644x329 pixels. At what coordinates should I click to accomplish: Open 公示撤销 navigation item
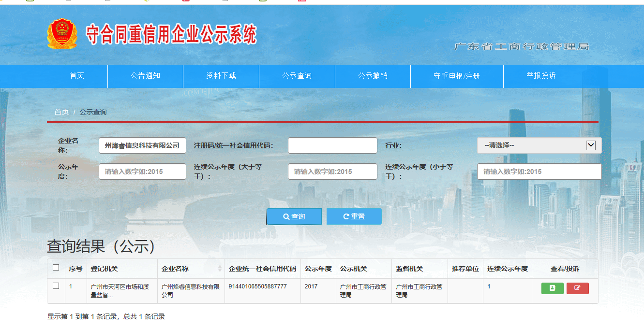click(x=373, y=76)
